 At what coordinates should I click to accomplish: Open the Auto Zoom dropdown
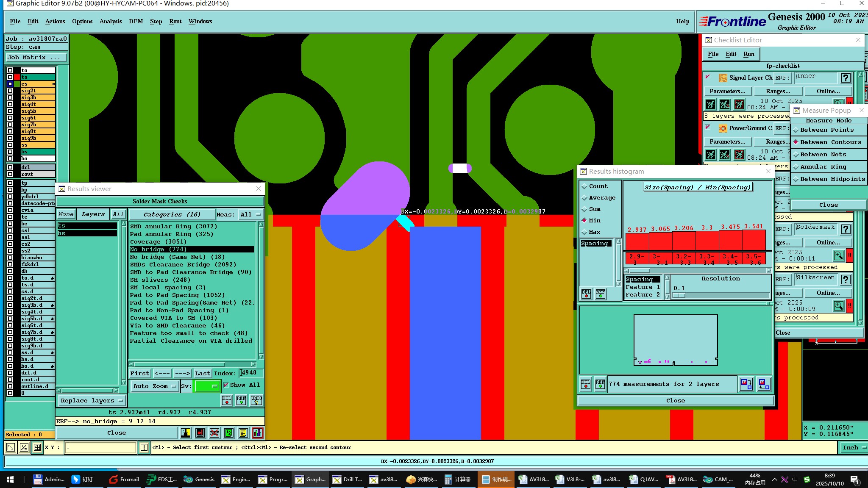154,386
